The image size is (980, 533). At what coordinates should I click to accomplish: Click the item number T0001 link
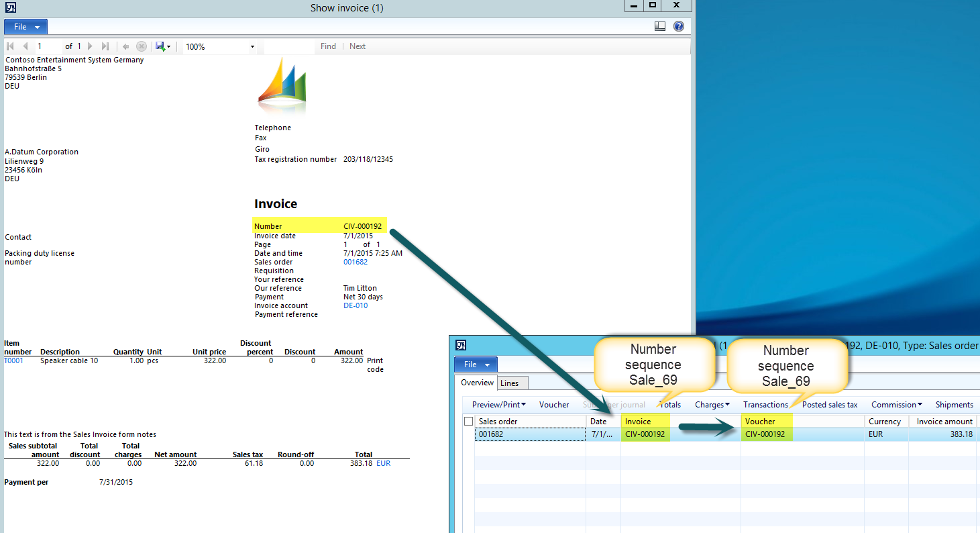pos(13,360)
